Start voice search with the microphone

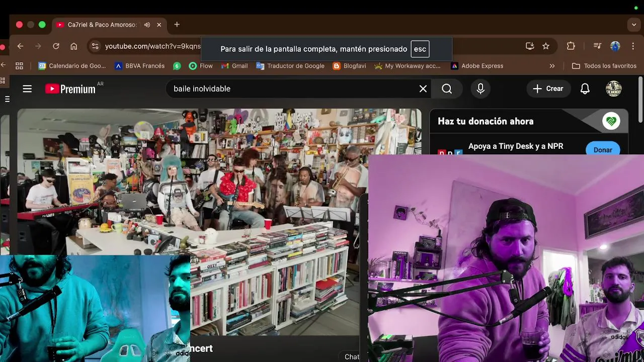480,88
